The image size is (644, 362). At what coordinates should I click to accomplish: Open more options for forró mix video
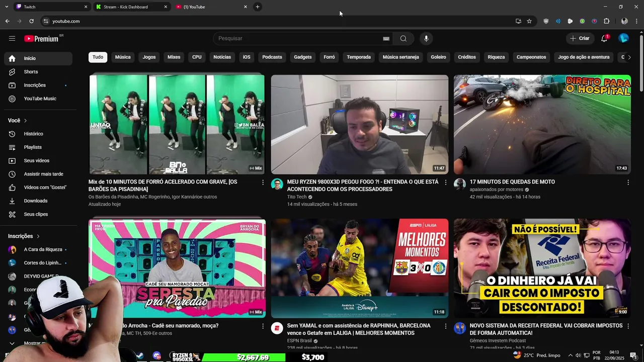263,183
